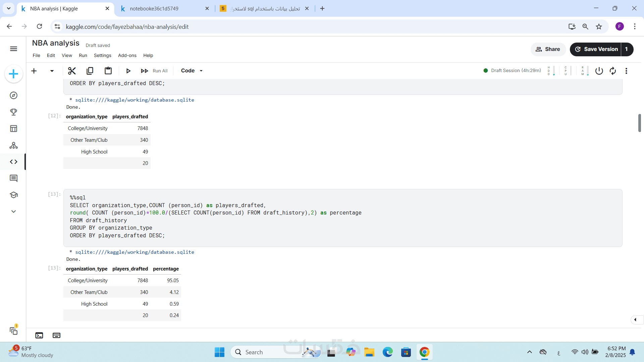Open the Competitions trophy icon in sidebar
Image resolution: width=644 pixels, height=362 pixels.
pos(13,112)
